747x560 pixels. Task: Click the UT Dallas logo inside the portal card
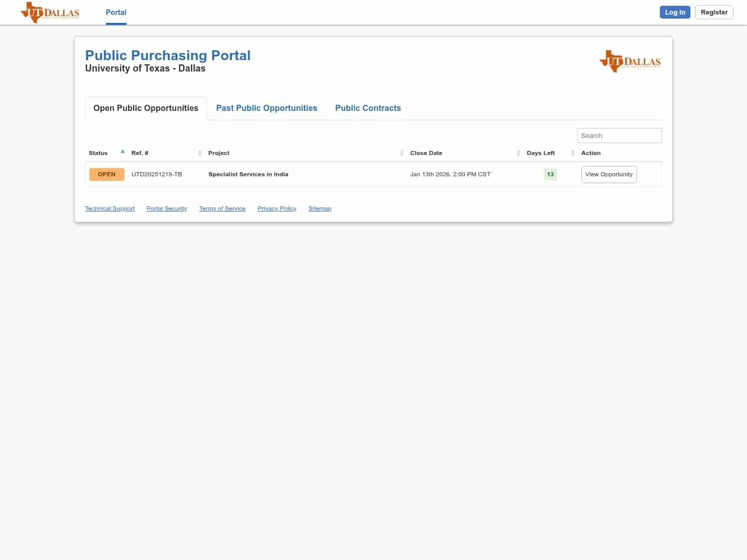(630, 61)
